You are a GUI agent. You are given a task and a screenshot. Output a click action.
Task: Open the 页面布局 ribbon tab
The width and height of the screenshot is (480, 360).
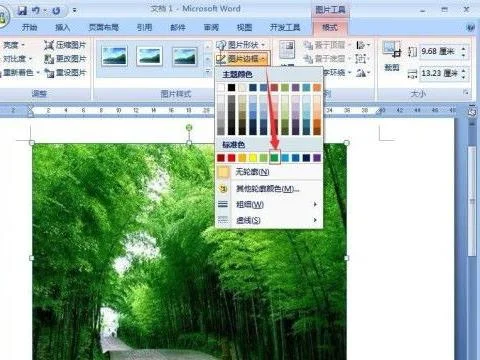[x=104, y=27]
